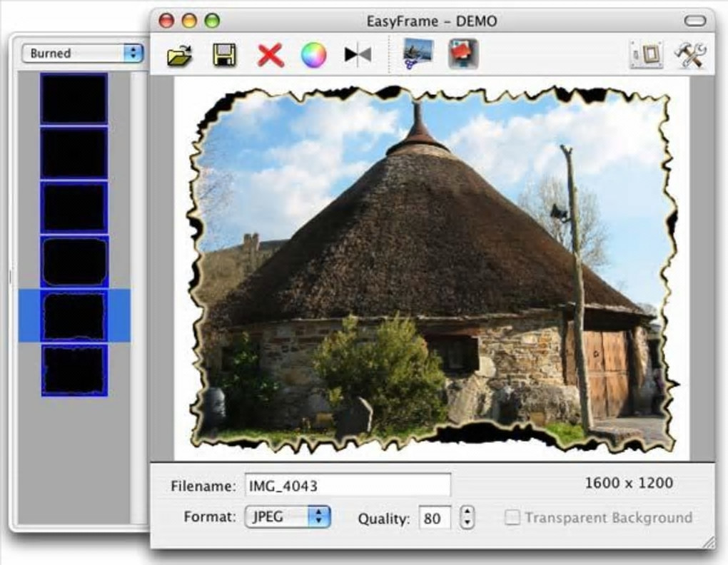728x565 pixels.
Task: Click the framed hut photo preview
Action: [x=432, y=268]
